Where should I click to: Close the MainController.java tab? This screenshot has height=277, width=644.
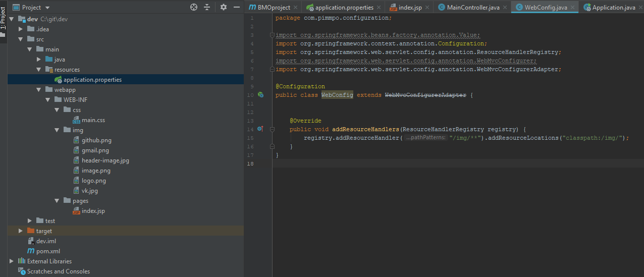click(x=505, y=8)
